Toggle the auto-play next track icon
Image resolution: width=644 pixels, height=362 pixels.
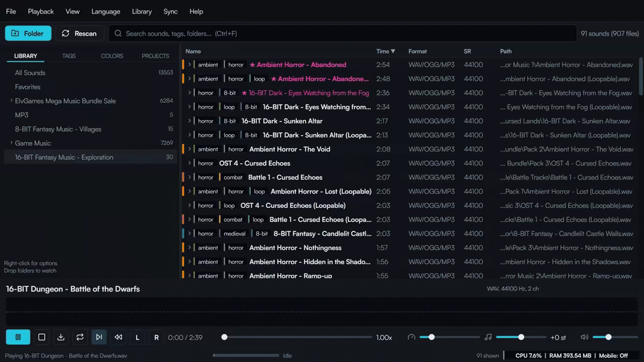(x=99, y=337)
